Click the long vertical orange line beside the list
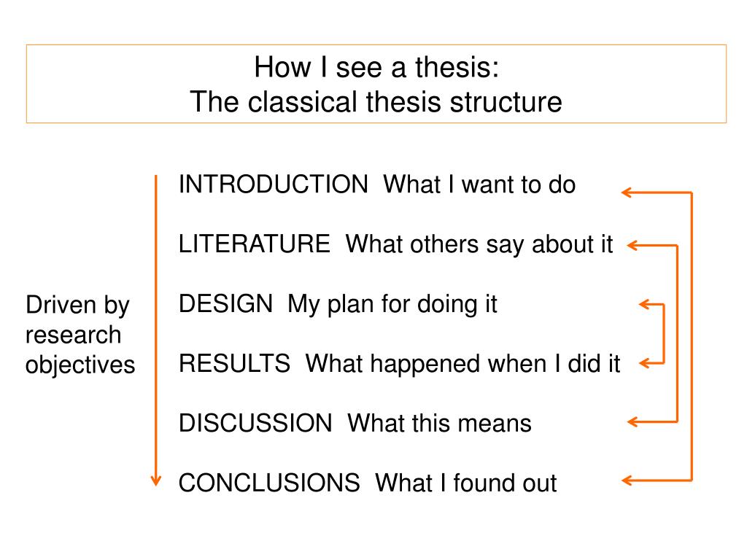Viewport: 747px width, 560px height. [x=156, y=329]
